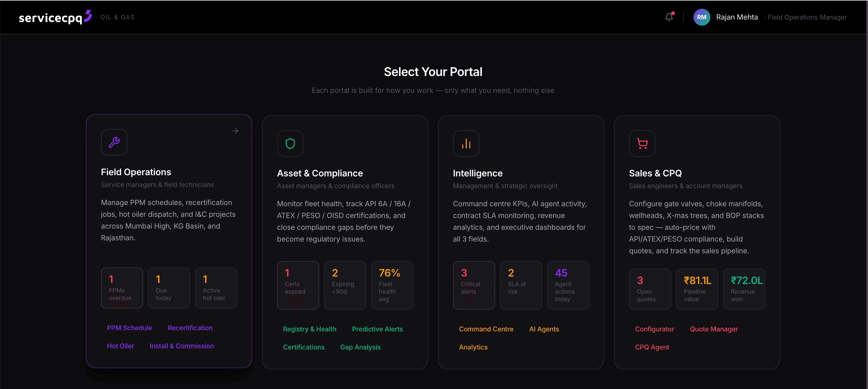Open Certifications link
Viewport: 868px width, 389px height.
[303, 347]
